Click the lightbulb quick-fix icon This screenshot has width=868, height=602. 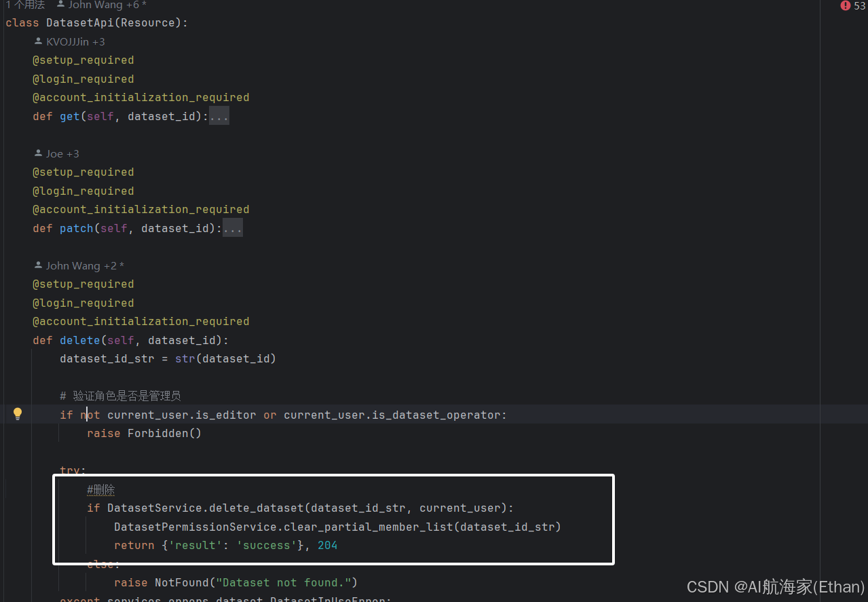click(x=18, y=414)
